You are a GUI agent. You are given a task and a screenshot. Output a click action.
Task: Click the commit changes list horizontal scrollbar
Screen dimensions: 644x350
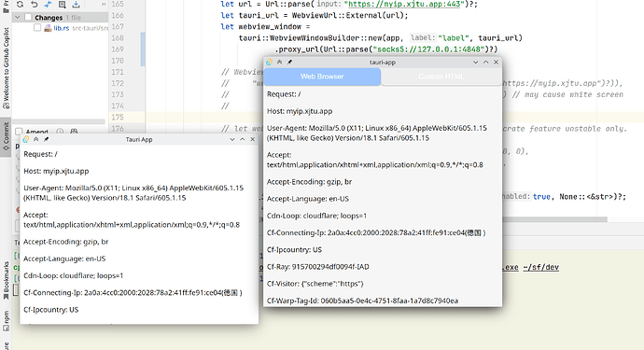click(x=59, y=121)
